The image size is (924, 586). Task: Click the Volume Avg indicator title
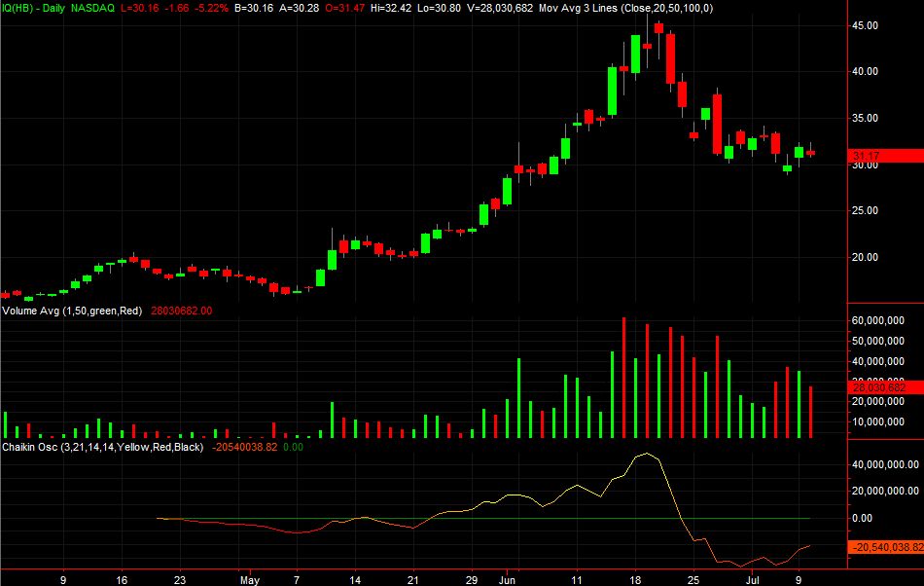(72, 311)
